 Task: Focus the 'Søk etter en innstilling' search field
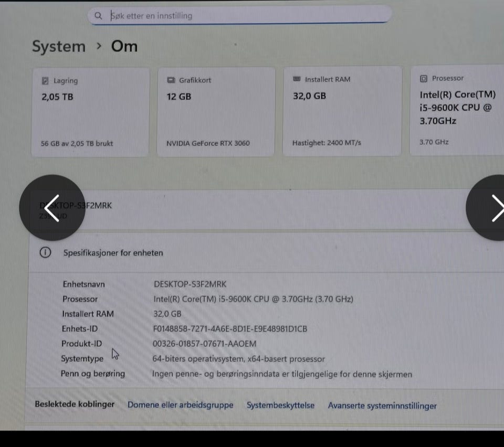tap(240, 15)
